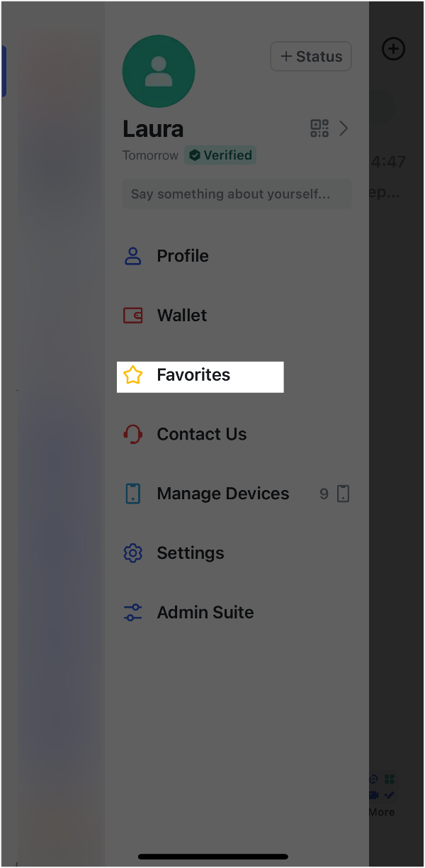
Task: Show the QR code next to Laura's name
Action: [319, 128]
